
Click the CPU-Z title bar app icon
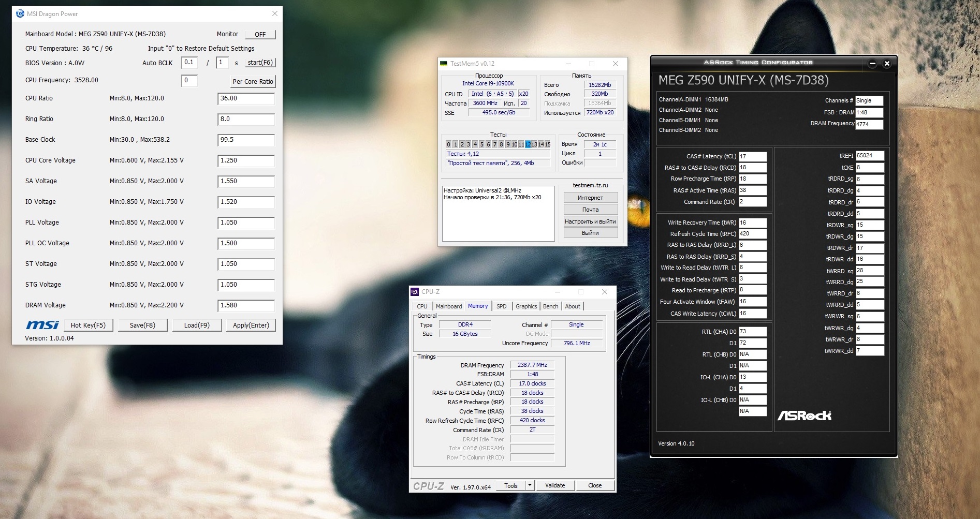point(415,292)
